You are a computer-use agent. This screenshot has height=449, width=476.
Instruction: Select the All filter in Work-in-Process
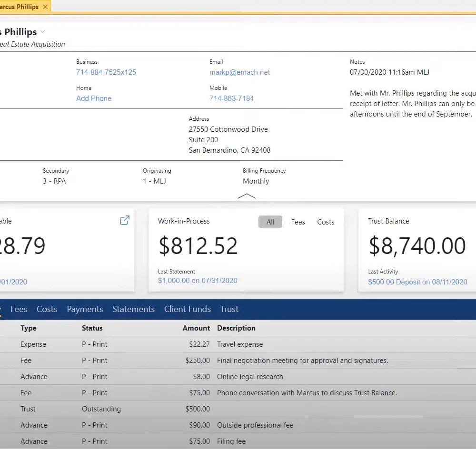coord(270,222)
